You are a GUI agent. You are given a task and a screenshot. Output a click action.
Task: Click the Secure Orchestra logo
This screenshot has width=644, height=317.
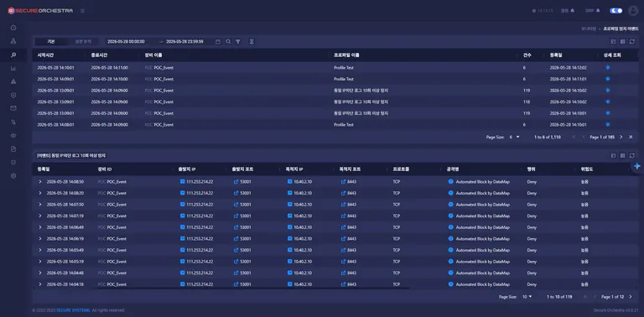click(x=40, y=11)
